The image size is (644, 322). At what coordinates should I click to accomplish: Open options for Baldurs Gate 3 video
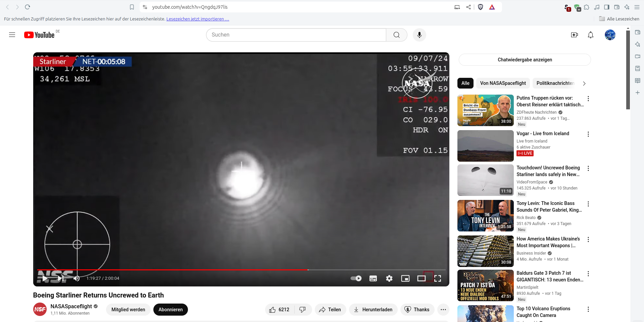coord(588,274)
